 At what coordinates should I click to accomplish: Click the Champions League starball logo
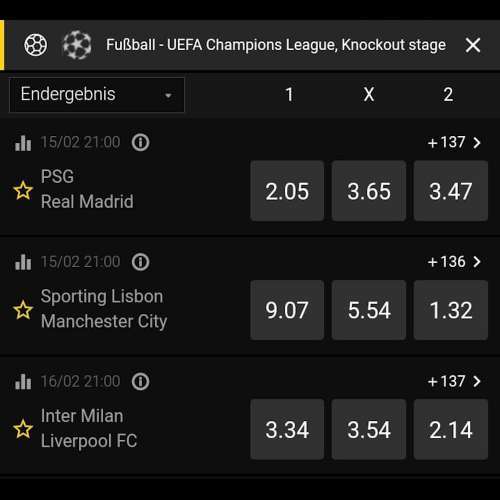77,45
